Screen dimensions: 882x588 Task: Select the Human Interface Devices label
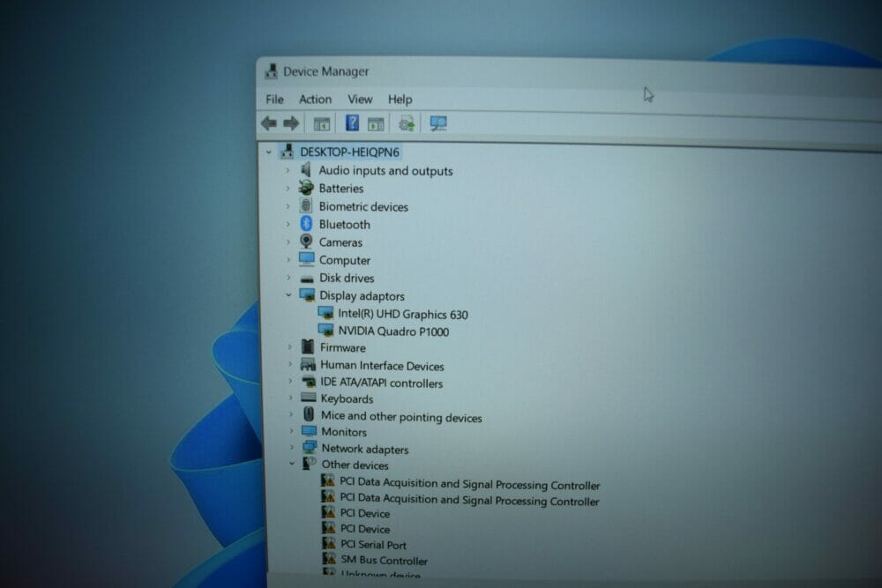[382, 365]
